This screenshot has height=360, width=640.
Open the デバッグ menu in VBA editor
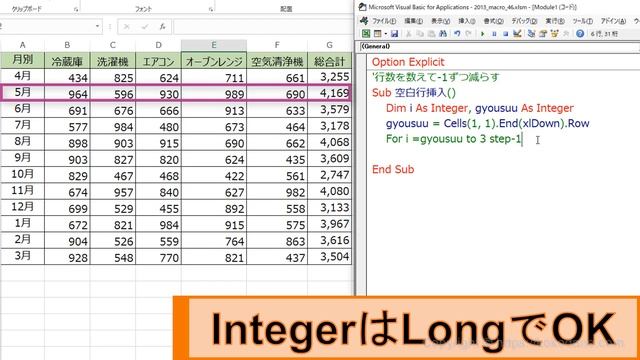524,21
